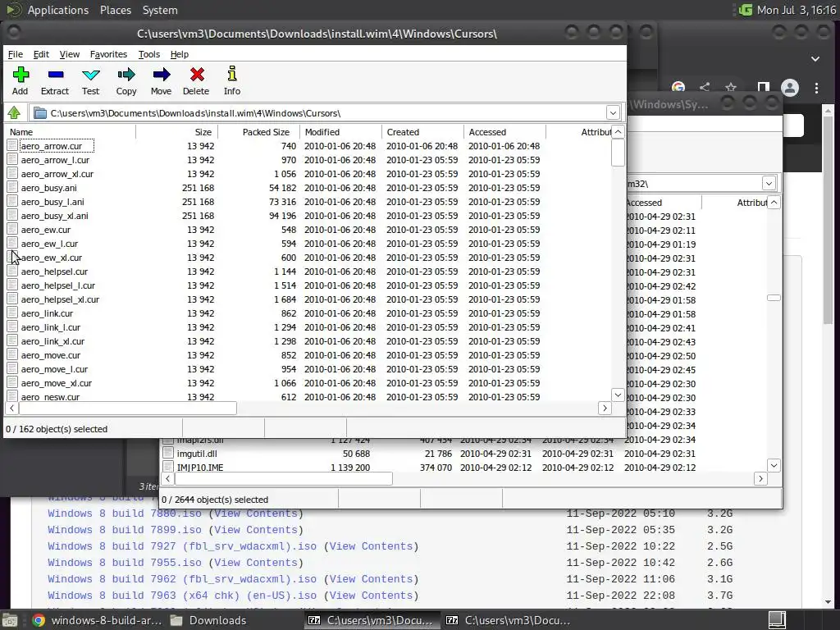Click scroll-right arrow in System32 window

760,479
